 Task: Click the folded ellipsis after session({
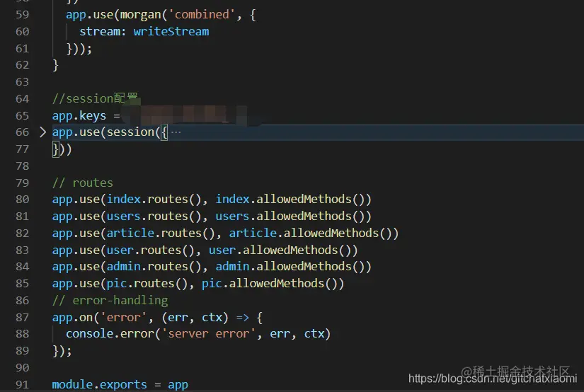tap(176, 132)
